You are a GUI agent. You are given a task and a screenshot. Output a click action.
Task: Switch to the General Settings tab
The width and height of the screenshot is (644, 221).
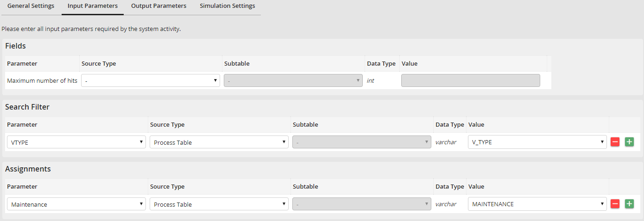tap(31, 6)
